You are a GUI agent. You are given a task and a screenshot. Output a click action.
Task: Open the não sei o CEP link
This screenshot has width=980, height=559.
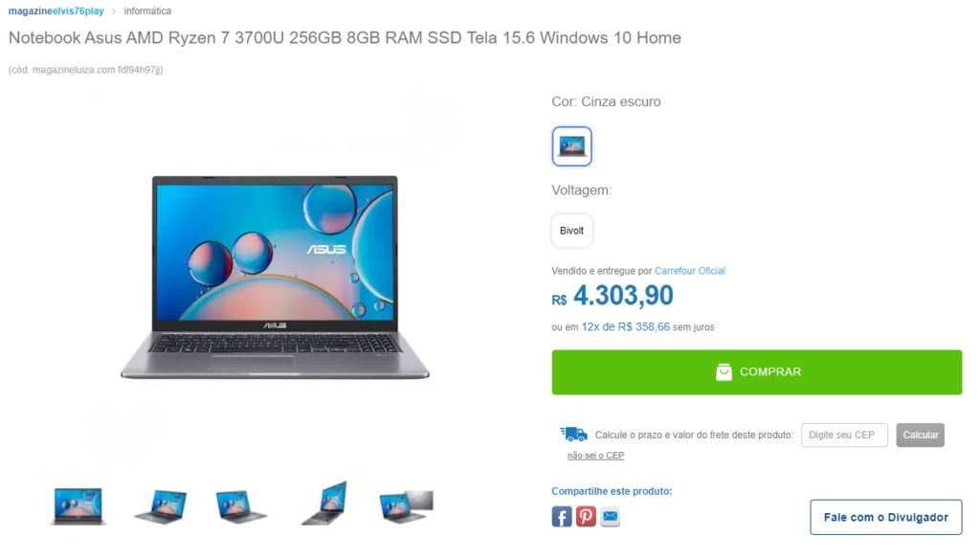595,456
